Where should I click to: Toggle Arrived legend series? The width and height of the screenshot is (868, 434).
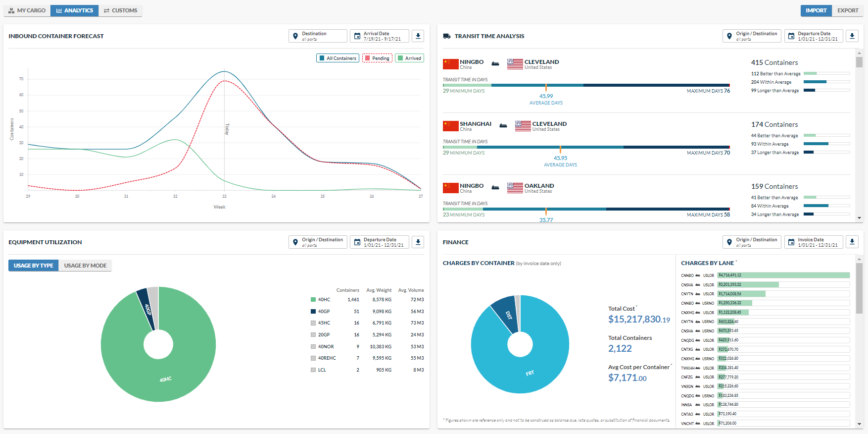tap(409, 58)
